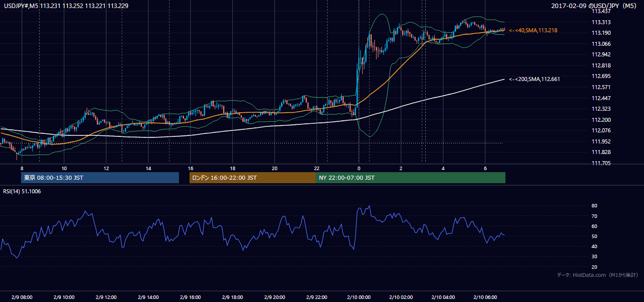Click the London 16:00-22:00 JST session bar

tap(252, 178)
